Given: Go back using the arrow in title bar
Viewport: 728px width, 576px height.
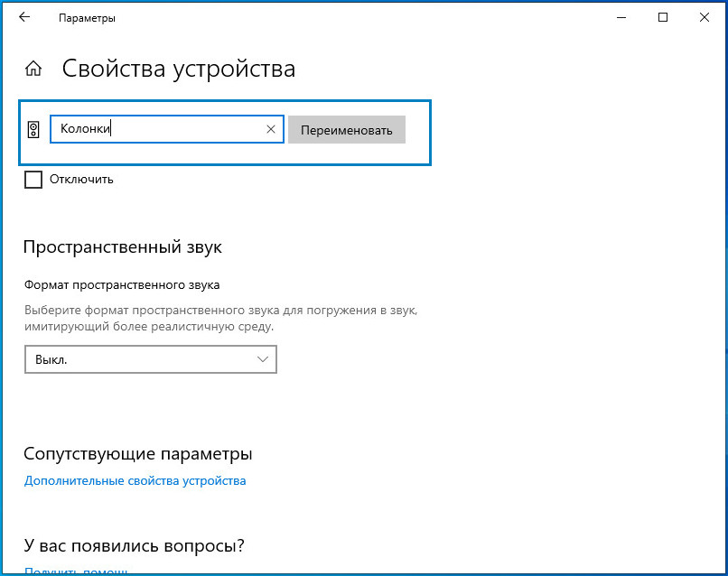Looking at the screenshot, I should 24,17.
